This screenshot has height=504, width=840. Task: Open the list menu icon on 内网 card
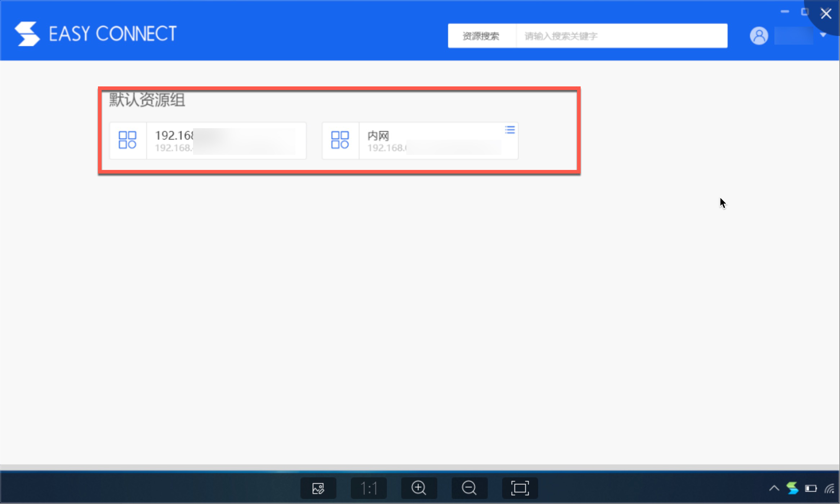coord(510,130)
